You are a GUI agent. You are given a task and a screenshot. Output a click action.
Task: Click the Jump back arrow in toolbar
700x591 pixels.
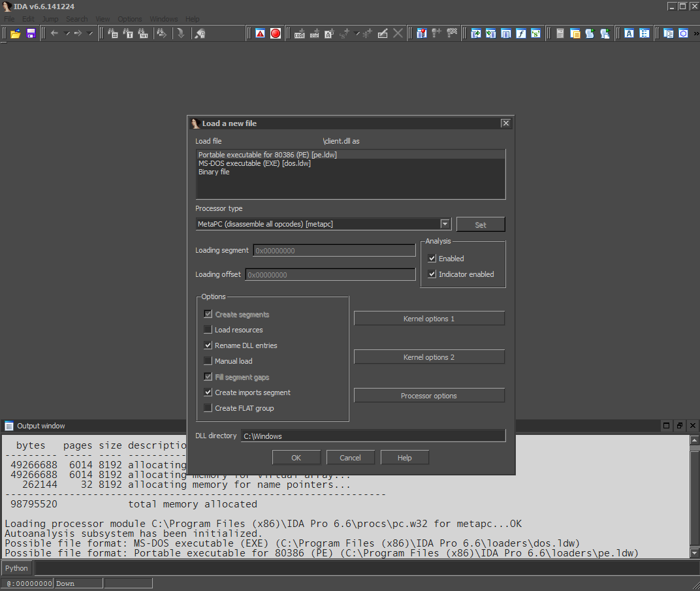[x=54, y=33]
